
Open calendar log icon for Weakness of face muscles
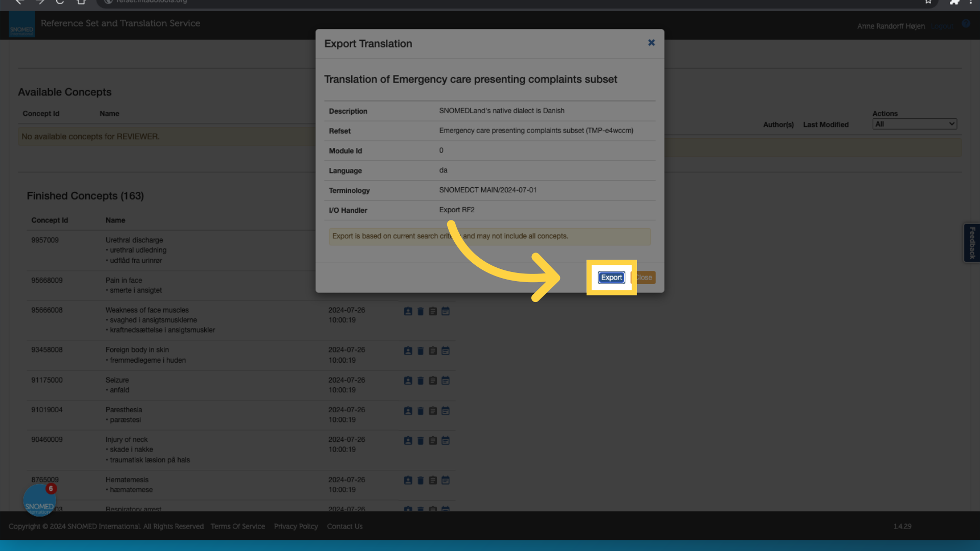point(446,311)
